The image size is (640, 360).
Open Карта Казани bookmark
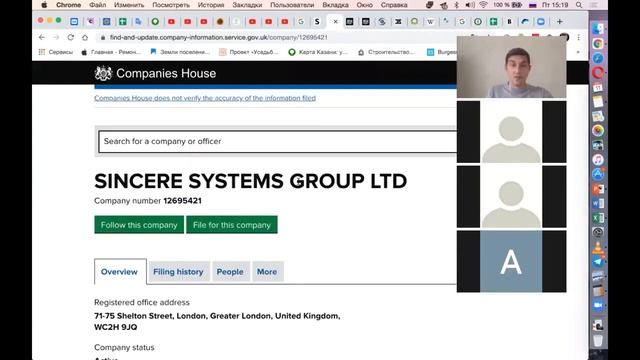[x=318, y=52]
